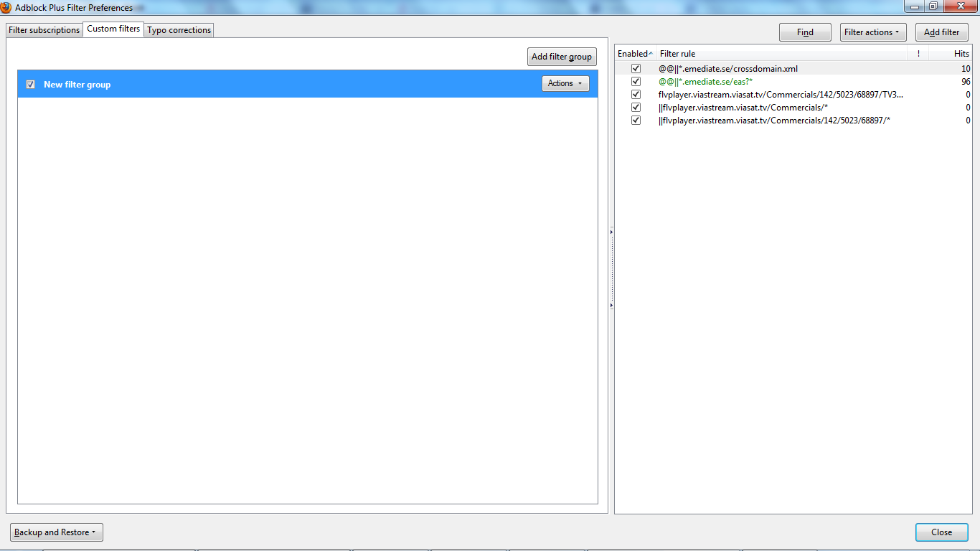
Task: Click the Firefox icon in title bar
Action: coord(6,7)
